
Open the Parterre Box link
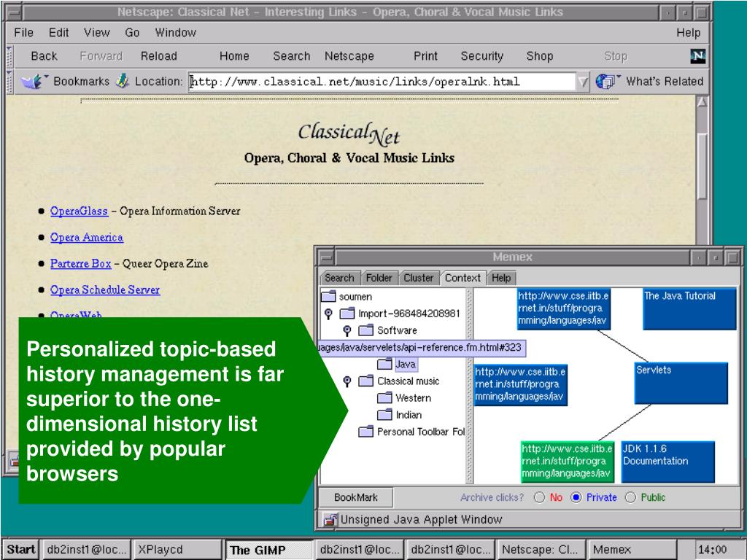80,263
